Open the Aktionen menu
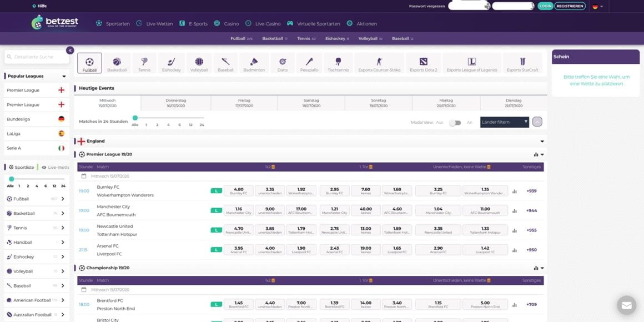Image resolution: width=644 pixels, height=322 pixels. pyautogui.click(x=362, y=23)
